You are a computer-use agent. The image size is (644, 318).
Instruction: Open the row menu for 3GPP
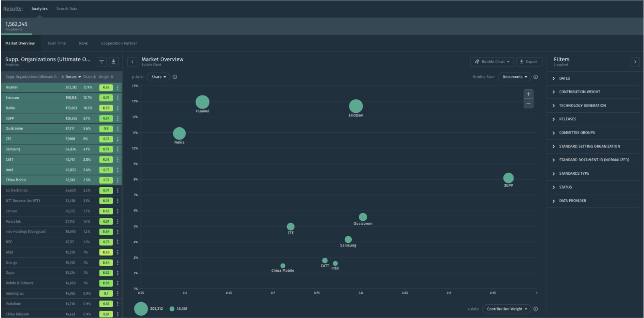tap(118, 118)
